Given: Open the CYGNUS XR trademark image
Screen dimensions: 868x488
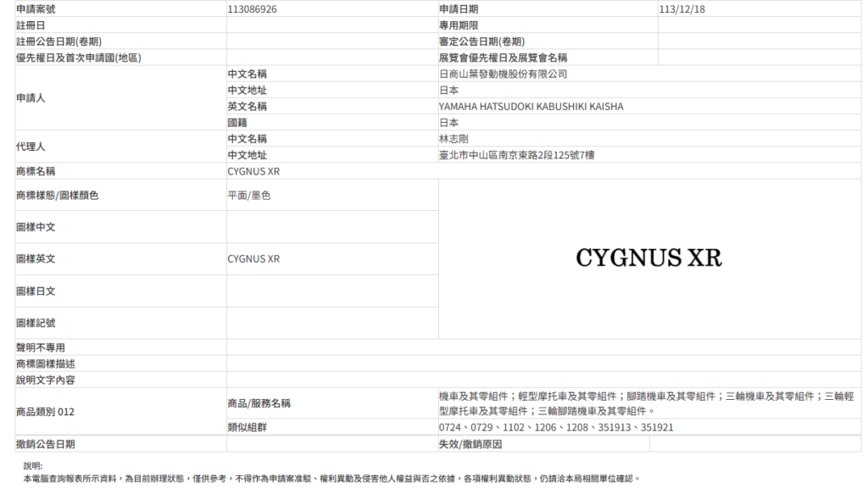Looking at the screenshot, I should click(x=648, y=258).
